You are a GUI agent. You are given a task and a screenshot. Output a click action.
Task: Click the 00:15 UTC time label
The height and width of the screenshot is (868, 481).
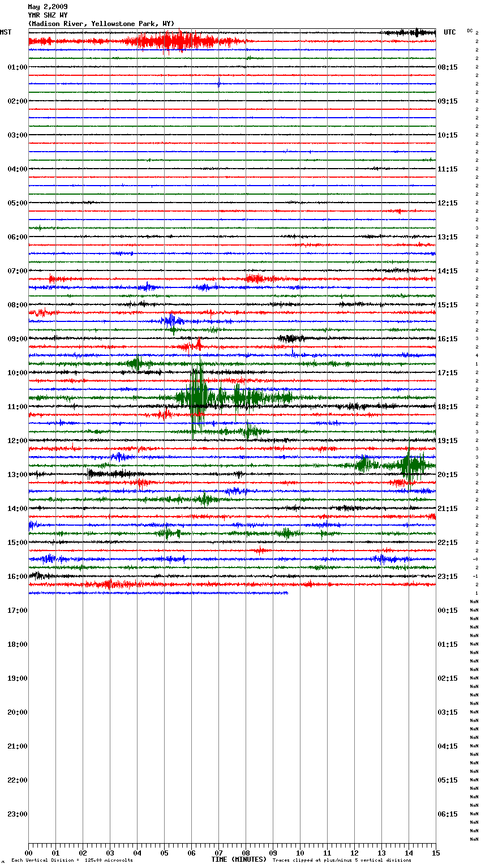448,611
